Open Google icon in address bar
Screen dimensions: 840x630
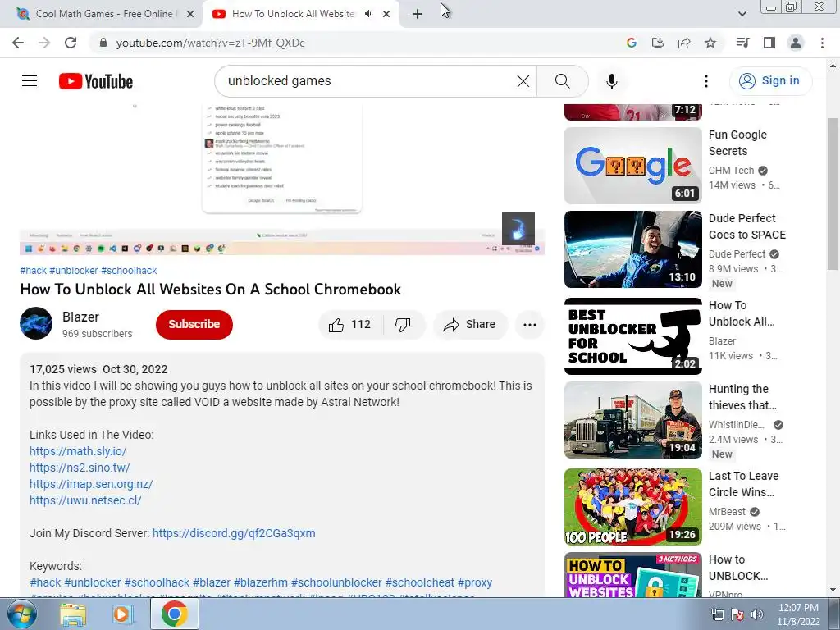pyautogui.click(x=631, y=43)
